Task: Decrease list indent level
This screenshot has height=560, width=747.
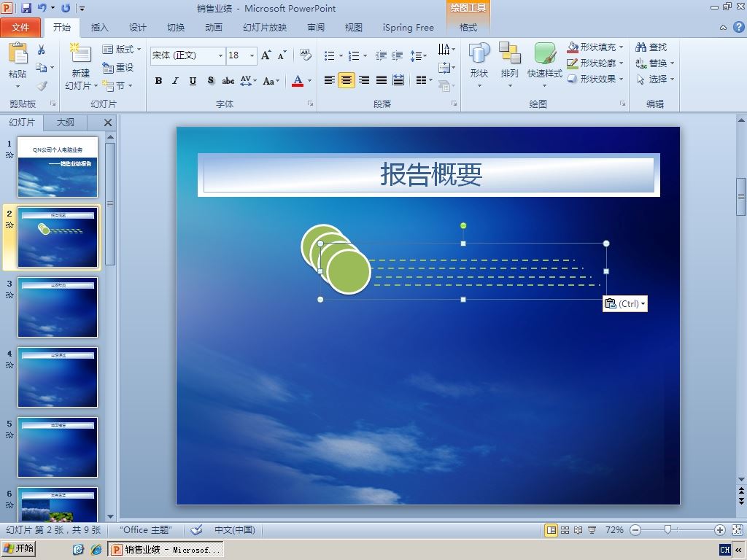Action: click(x=381, y=55)
